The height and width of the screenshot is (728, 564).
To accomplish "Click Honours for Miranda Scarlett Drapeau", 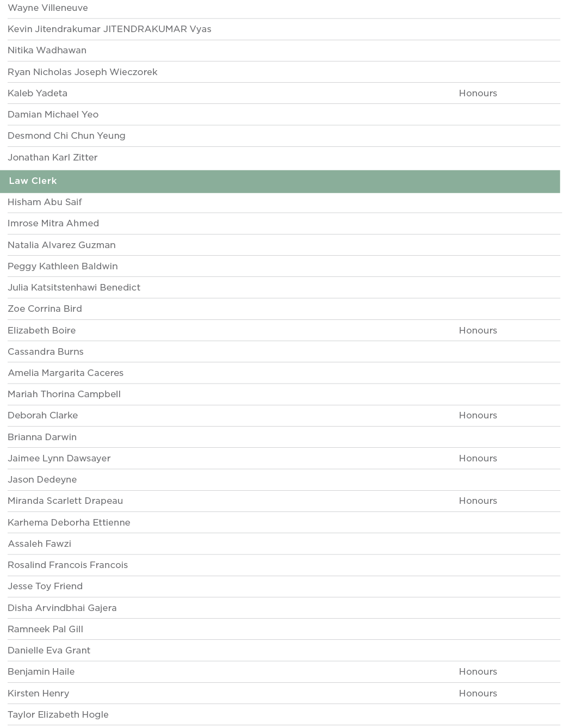I will (x=478, y=501).
